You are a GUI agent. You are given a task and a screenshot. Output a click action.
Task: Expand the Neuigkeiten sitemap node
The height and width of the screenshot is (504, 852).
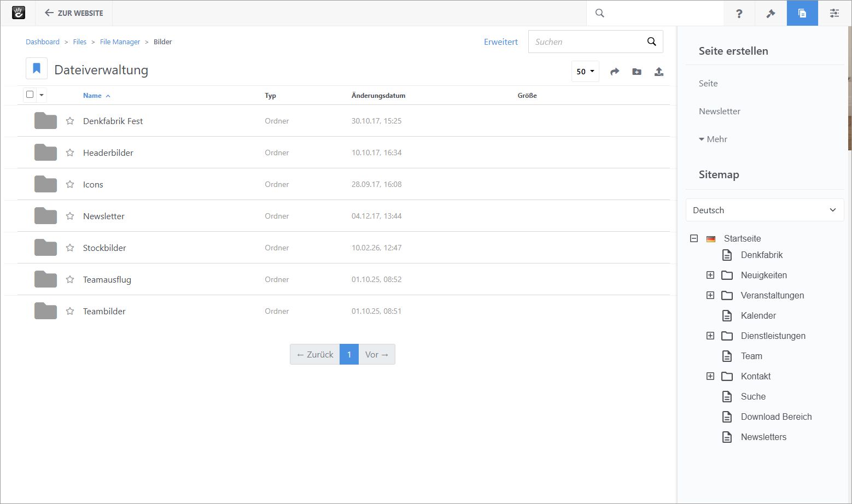coord(710,275)
